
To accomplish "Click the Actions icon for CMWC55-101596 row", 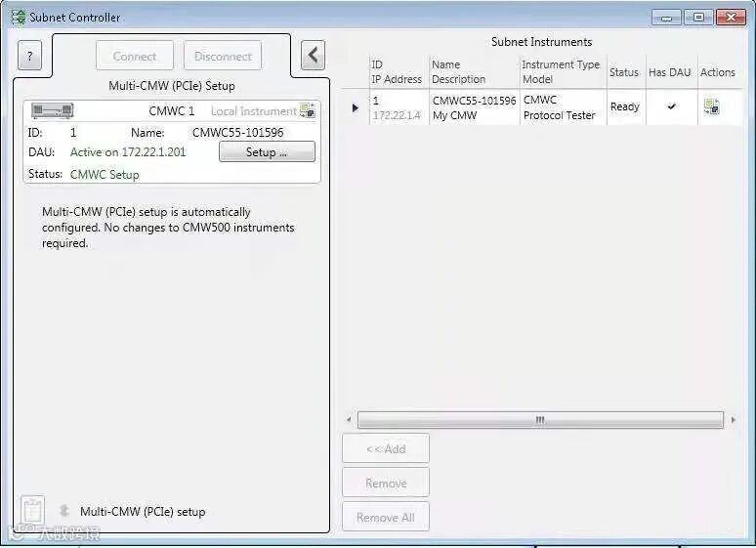I will pyautogui.click(x=712, y=106).
